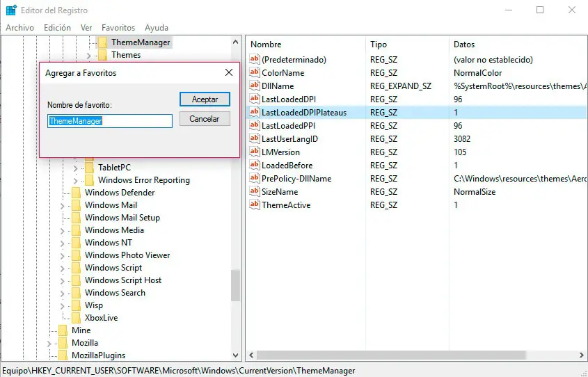
Task: Select the 3082 data value
Action: [462, 138]
